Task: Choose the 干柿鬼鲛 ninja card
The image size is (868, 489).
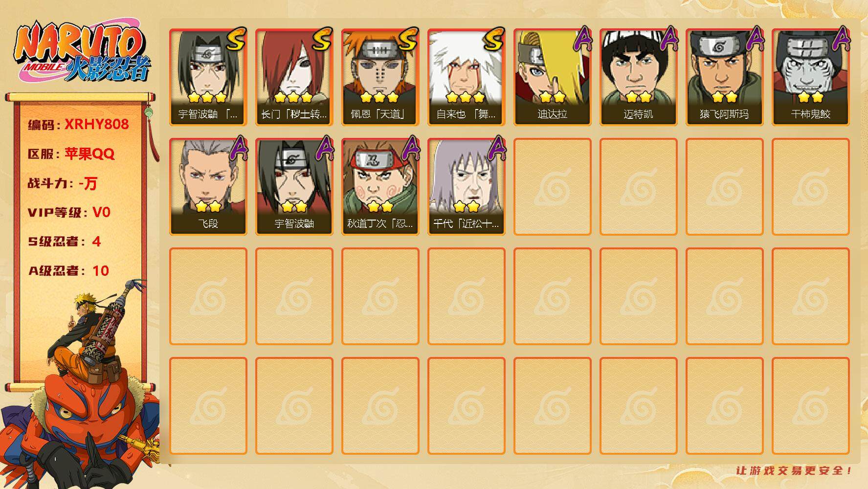Action: (x=810, y=77)
